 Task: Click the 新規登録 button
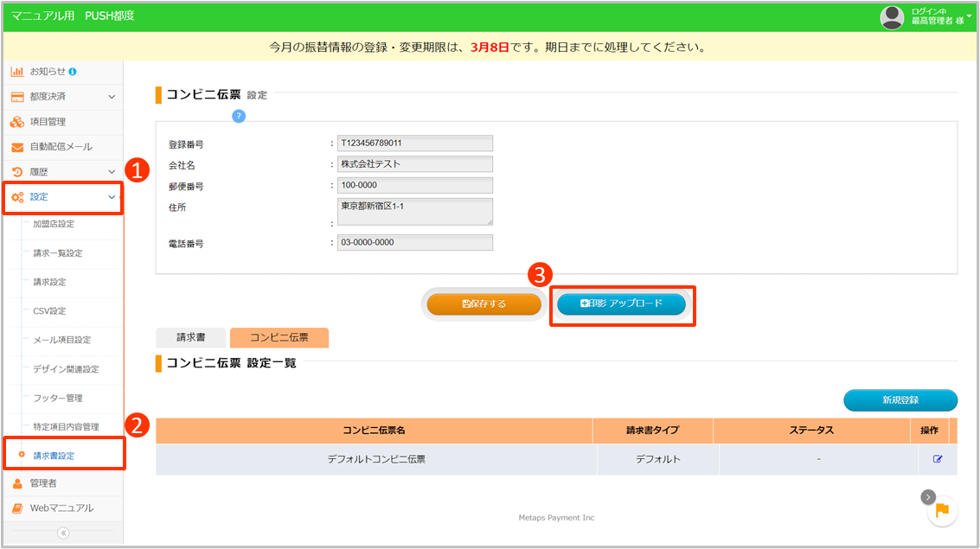tap(900, 400)
